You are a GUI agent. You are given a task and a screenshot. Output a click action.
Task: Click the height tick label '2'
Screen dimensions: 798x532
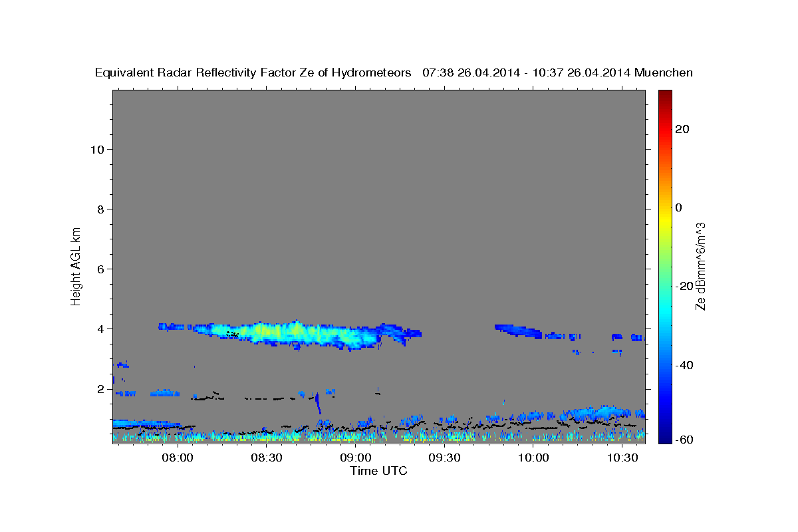[100, 388]
